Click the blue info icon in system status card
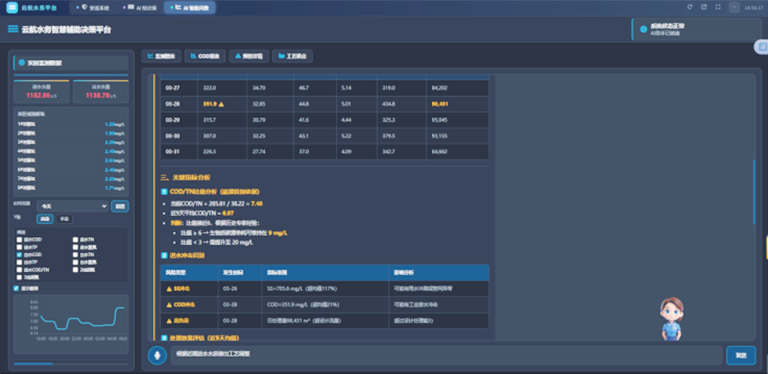Screen dimensions: 768x374 pos(644,29)
